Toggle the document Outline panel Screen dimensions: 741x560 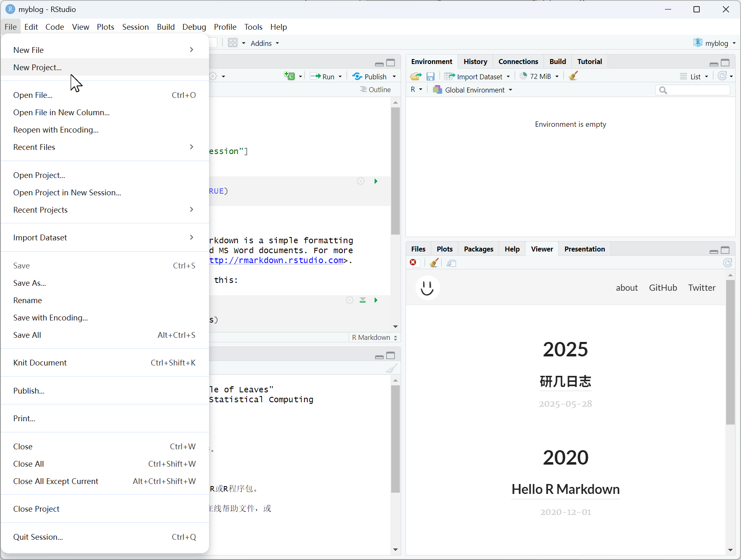[375, 90]
